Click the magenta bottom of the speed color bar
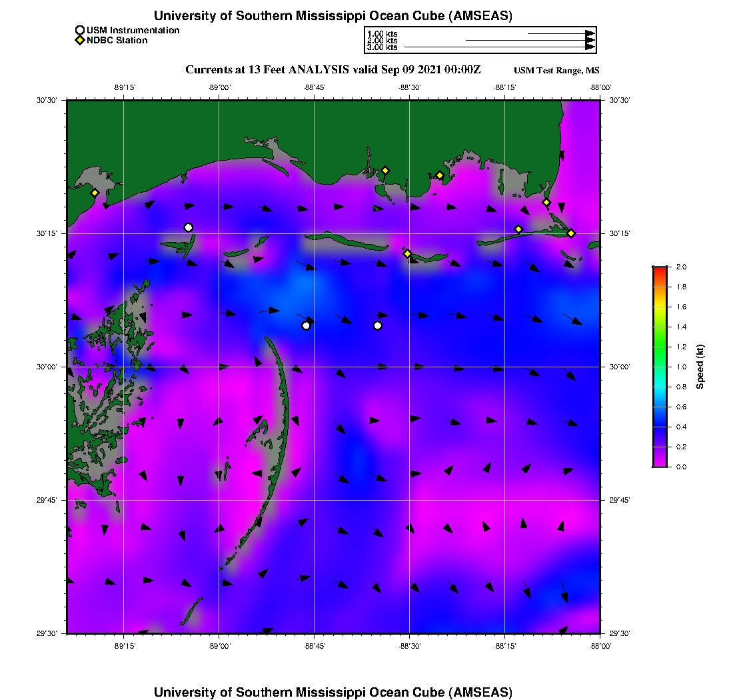 pos(660,463)
